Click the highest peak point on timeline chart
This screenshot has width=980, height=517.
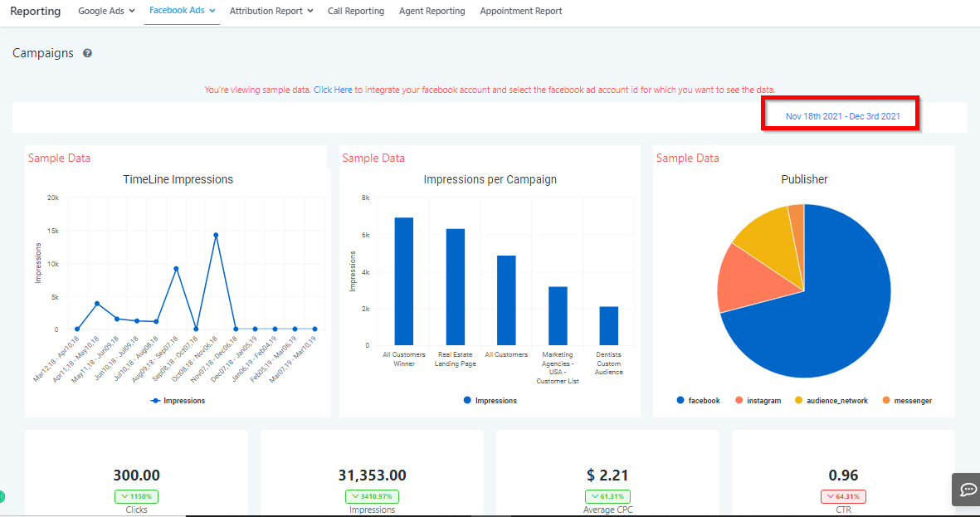pyautogui.click(x=216, y=235)
